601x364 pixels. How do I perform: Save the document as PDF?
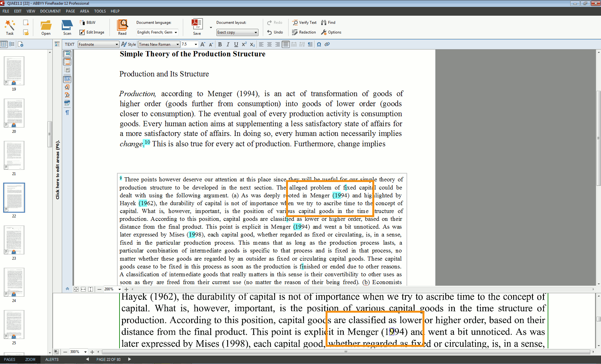(197, 27)
